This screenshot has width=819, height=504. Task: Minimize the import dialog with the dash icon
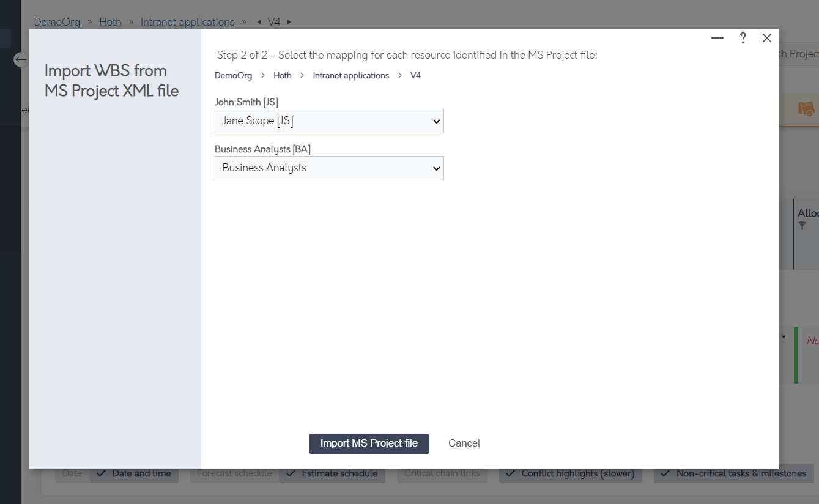pos(717,38)
